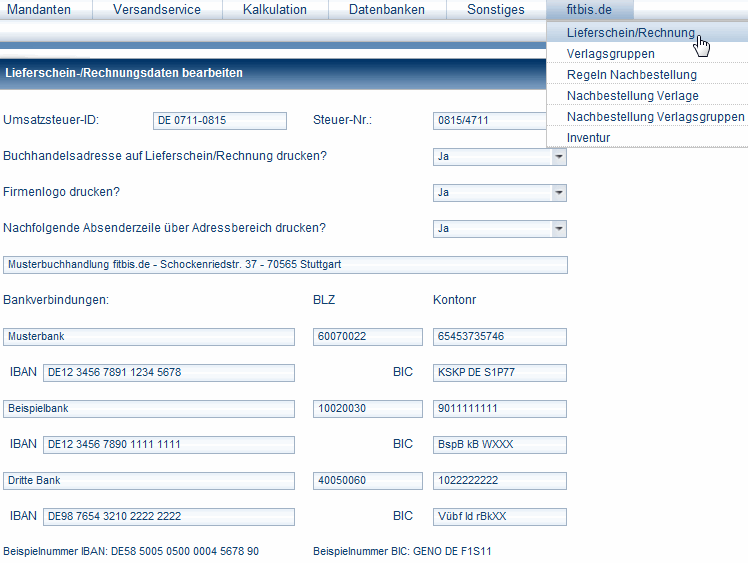Viewport: 748px width, 563px height.
Task: Open Nachbestellung Verlage menu entry
Action: pos(632,96)
